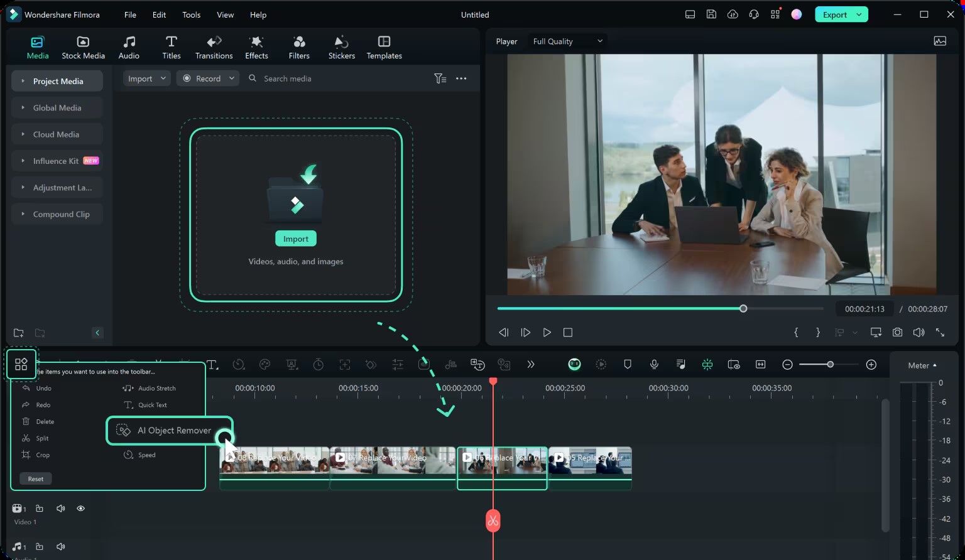This screenshot has width=965, height=560.
Task: Open the Stickers panel
Action: (x=341, y=46)
